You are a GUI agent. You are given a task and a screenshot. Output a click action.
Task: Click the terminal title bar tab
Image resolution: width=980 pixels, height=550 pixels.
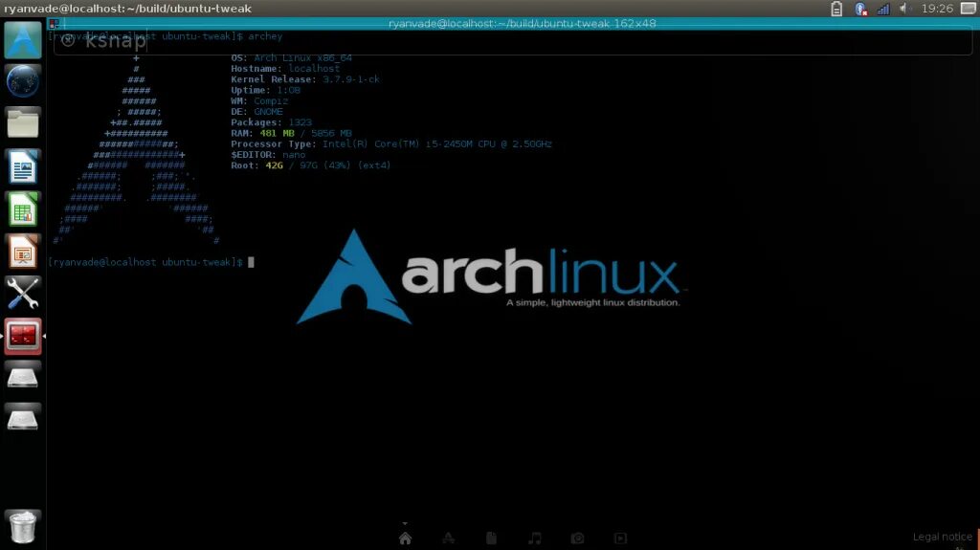pos(522,24)
